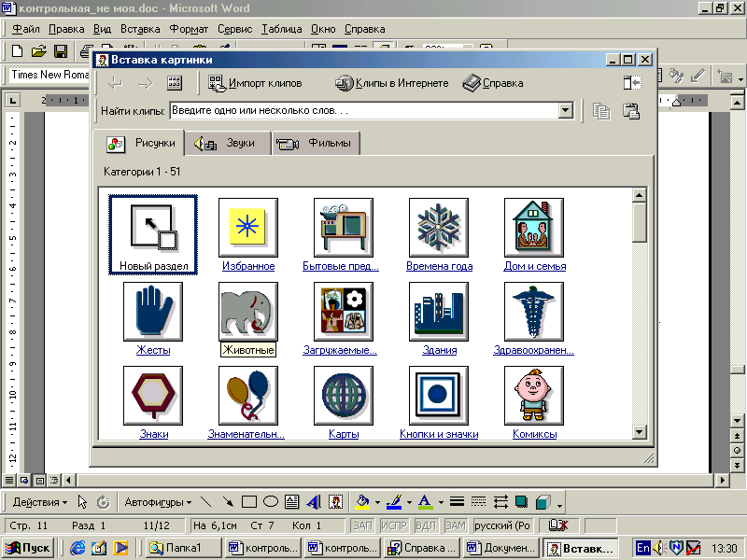Screen dimensions: 747x560
Task: Click the clip gallery scrollbar down arrow
Action: (639, 432)
